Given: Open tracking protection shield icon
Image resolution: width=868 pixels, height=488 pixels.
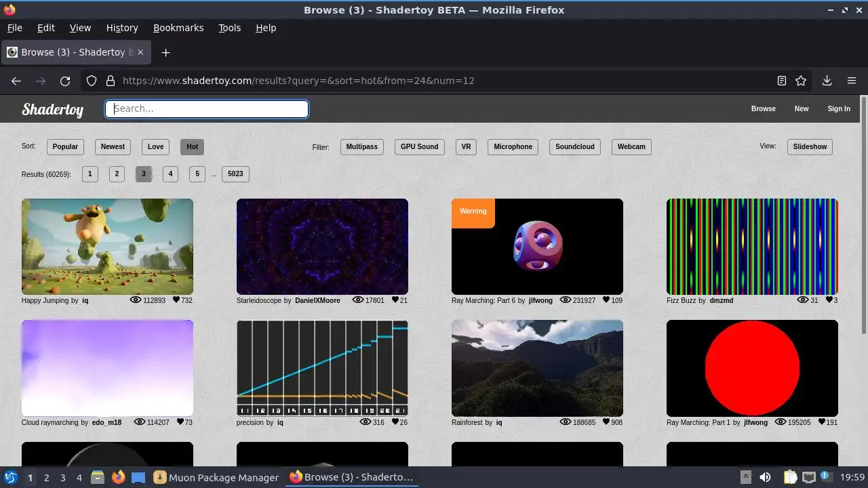Looking at the screenshot, I should (92, 81).
